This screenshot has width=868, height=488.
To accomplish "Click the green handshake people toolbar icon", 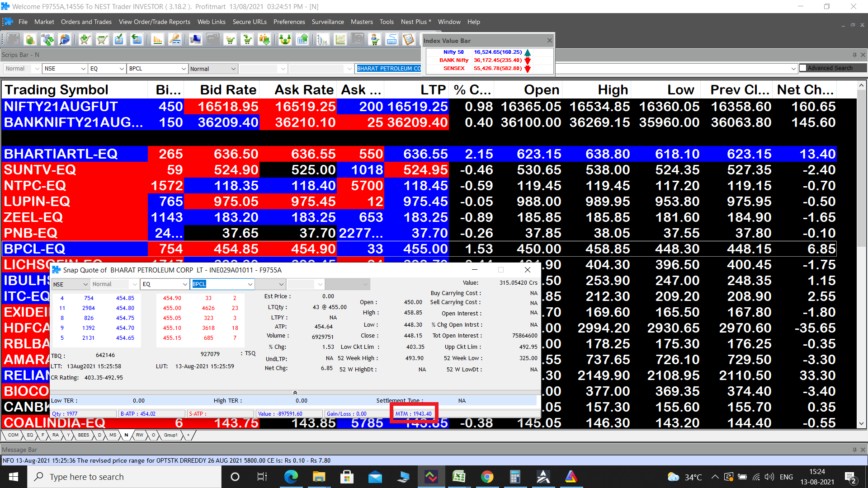I will tap(285, 40).
